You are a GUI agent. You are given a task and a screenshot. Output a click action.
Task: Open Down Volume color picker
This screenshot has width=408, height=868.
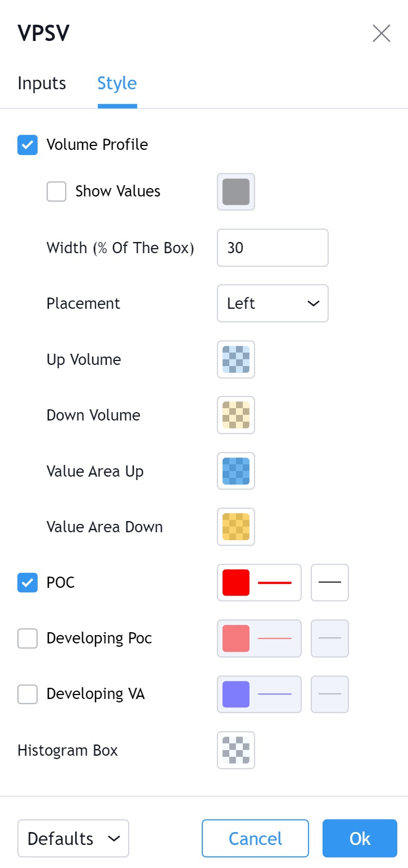236,415
